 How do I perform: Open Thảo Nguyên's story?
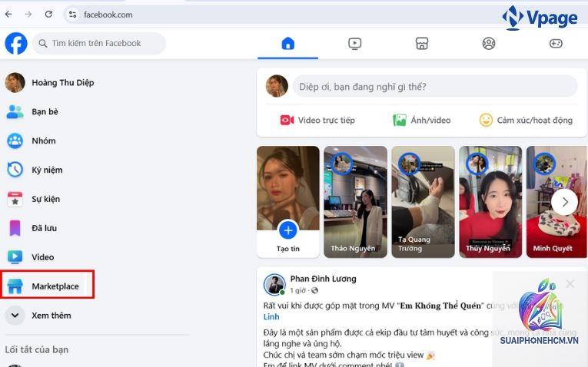click(356, 202)
